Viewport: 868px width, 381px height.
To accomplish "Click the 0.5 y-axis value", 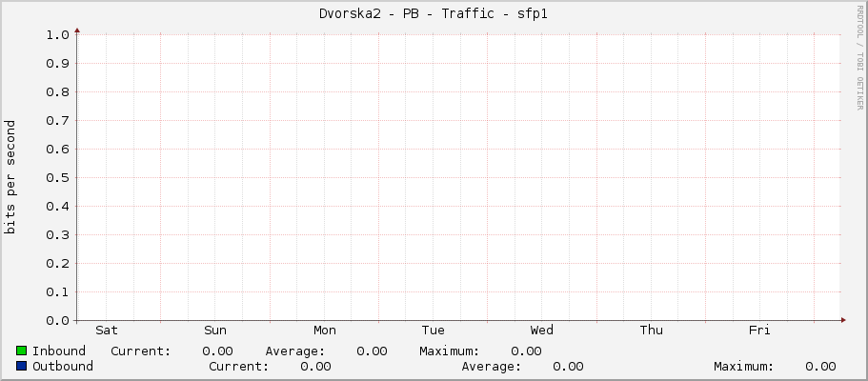I will click(x=57, y=178).
